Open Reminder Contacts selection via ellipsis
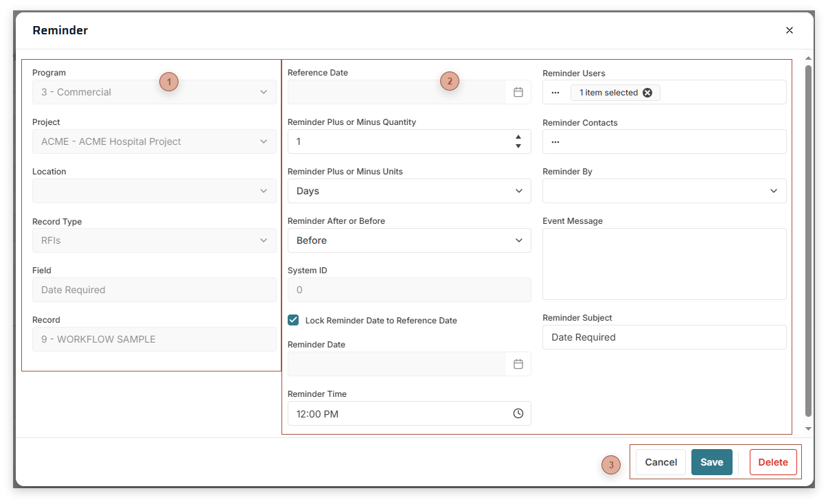 click(555, 142)
